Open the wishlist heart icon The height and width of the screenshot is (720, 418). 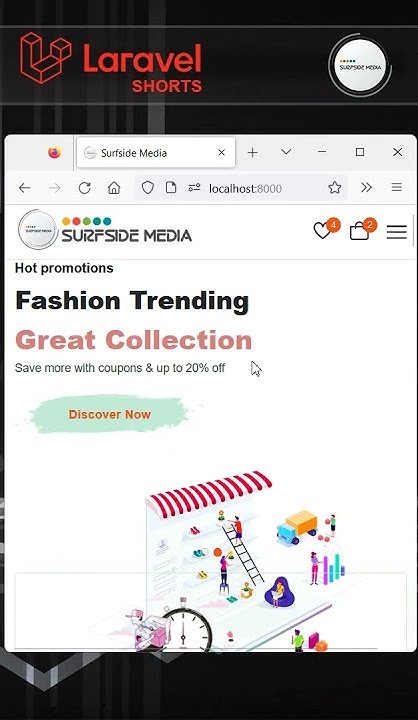coord(323,231)
